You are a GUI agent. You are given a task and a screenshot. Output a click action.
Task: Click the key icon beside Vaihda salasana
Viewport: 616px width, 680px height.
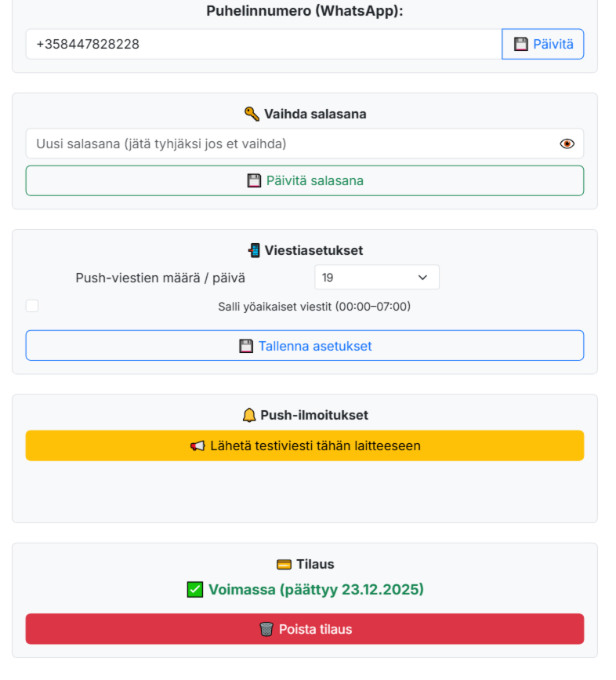coord(252,115)
